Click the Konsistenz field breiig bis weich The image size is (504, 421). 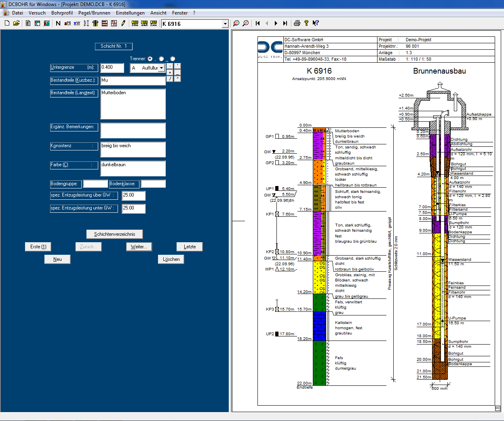133,150
